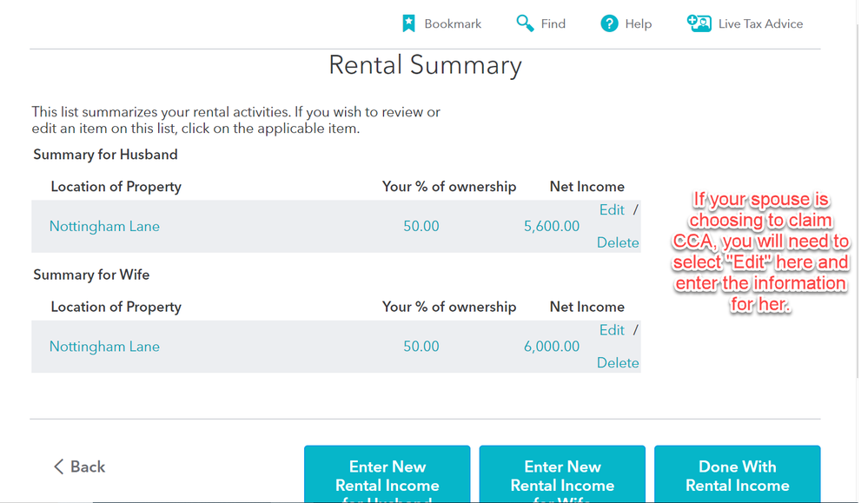Open Live Tax Advice text link
The image size is (868, 503).
click(760, 23)
